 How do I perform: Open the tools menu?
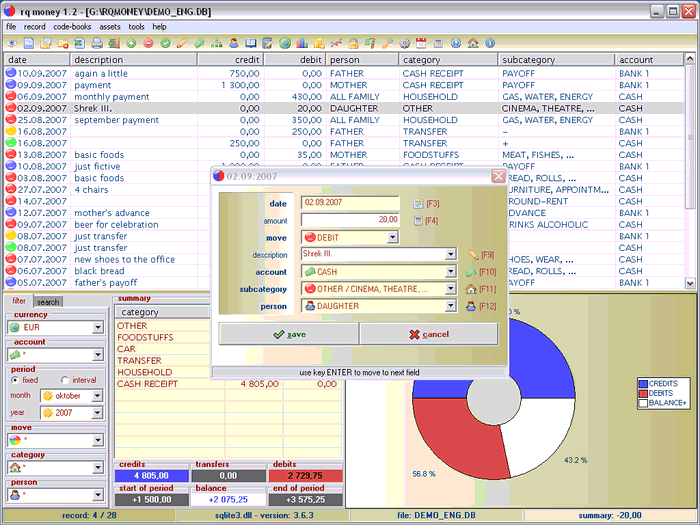click(136, 27)
